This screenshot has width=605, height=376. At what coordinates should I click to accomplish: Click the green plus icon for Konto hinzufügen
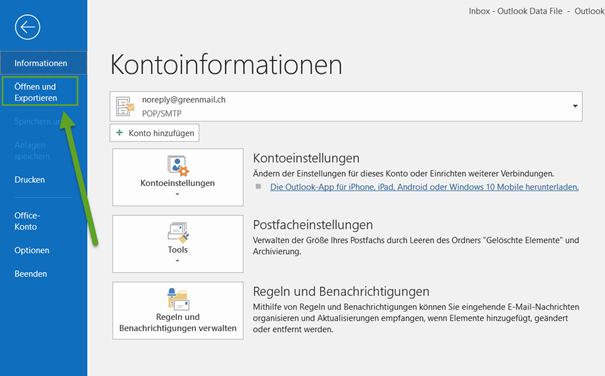click(x=120, y=133)
